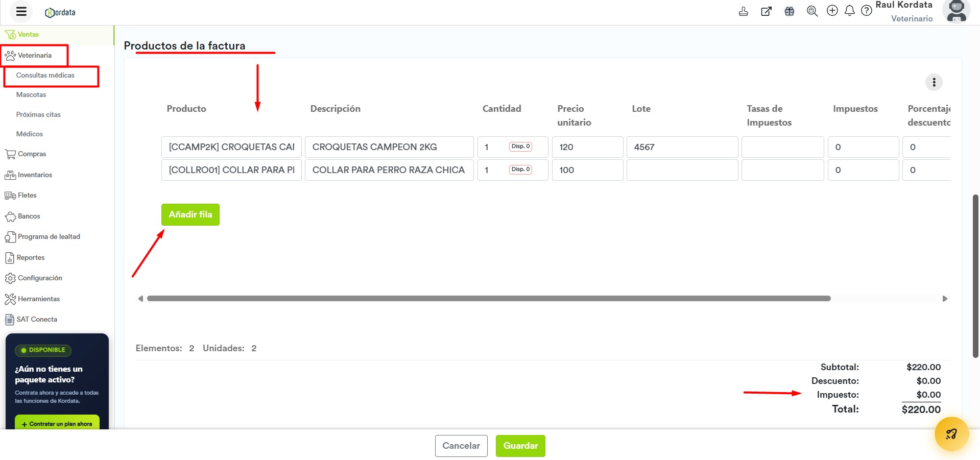Open the Herramientas sidebar section

click(32, 299)
